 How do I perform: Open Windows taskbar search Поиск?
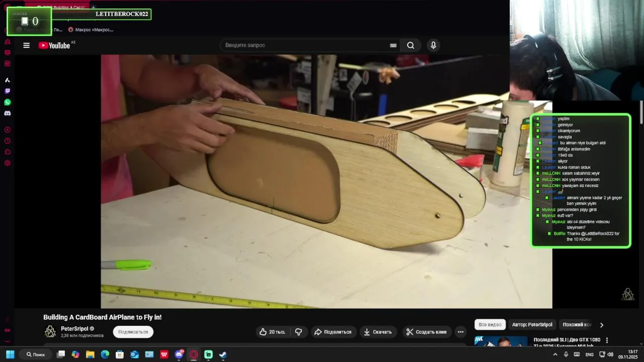click(x=36, y=354)
